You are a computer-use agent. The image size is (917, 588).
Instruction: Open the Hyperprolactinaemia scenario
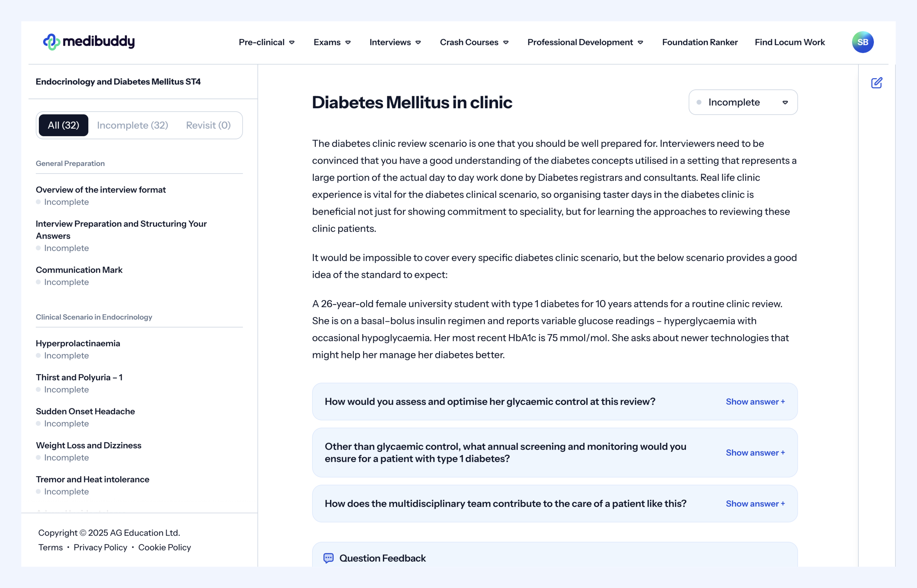(78, 343)
